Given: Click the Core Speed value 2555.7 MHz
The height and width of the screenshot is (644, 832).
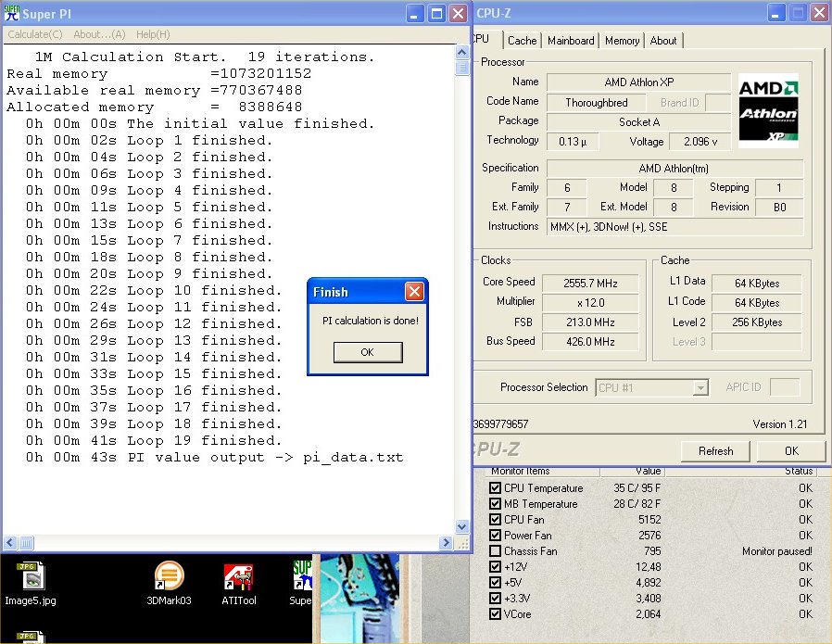Looking at the screenshot, I should click(x=590, y=283).
